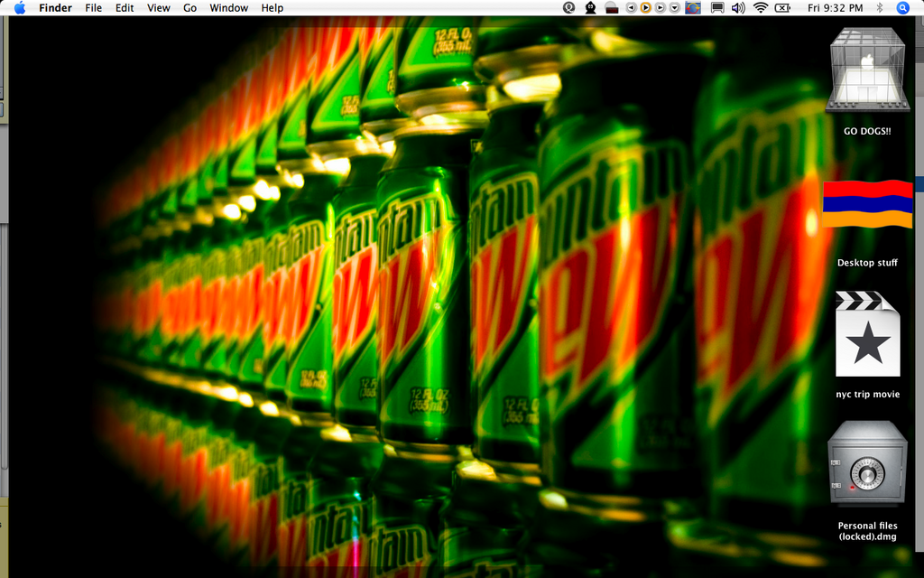Open the View menu
This screenshot has height=578, width=924.
[x=159, y=7]
